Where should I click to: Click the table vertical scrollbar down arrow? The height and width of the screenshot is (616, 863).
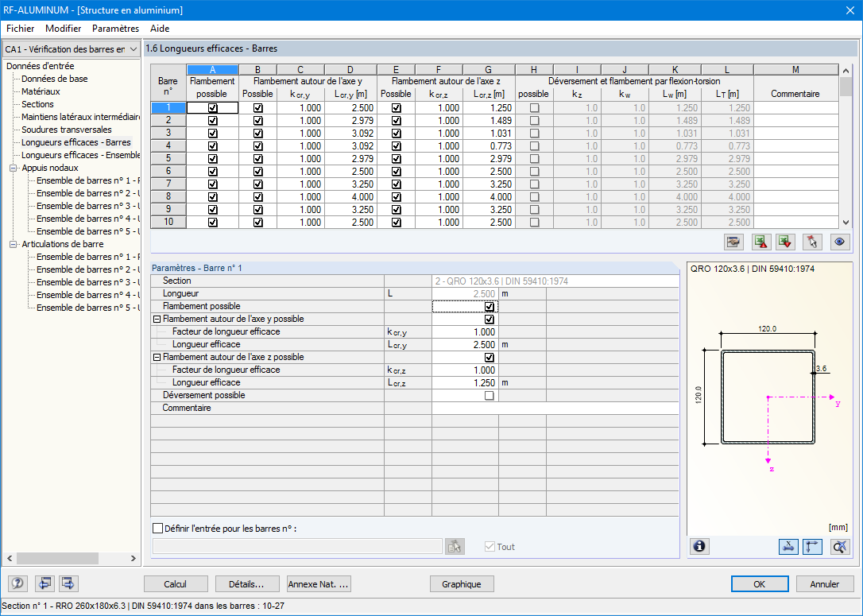click(x=846, y=223)
